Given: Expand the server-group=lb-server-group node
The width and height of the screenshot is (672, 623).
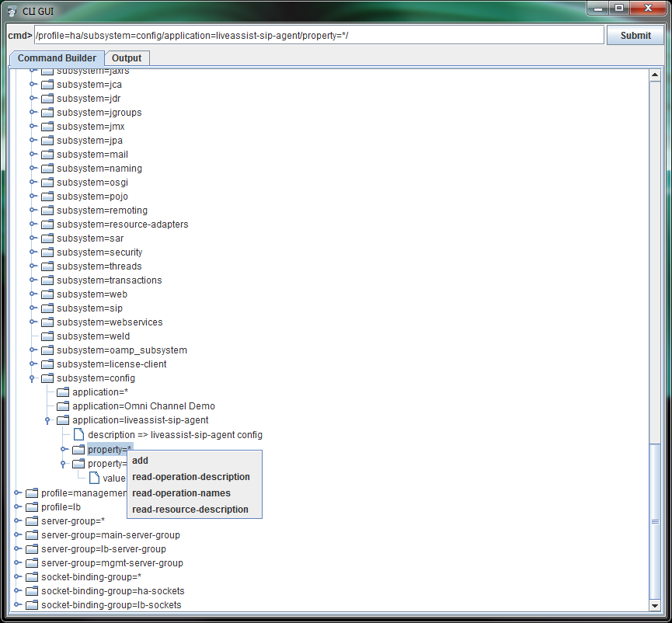Looking at the screenshot, I should 16,548.
